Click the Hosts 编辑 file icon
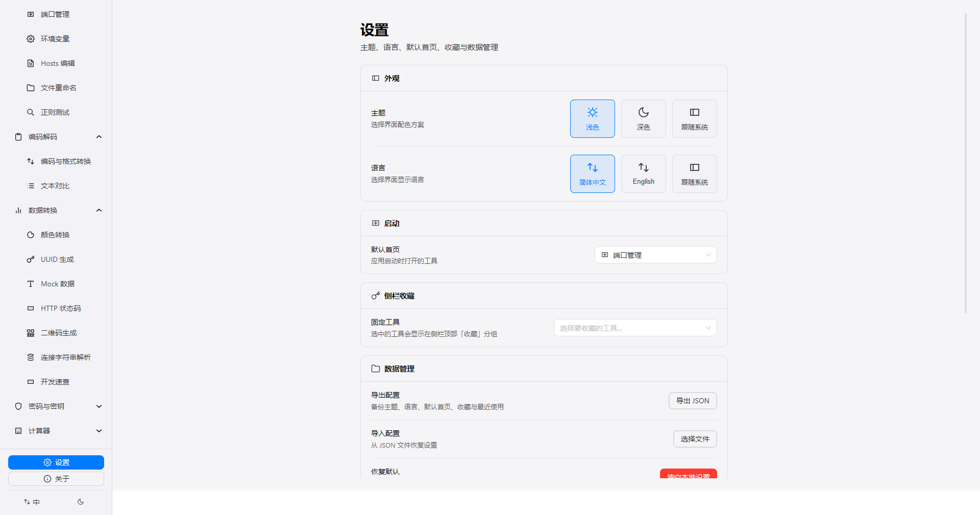 click(31, 63)
